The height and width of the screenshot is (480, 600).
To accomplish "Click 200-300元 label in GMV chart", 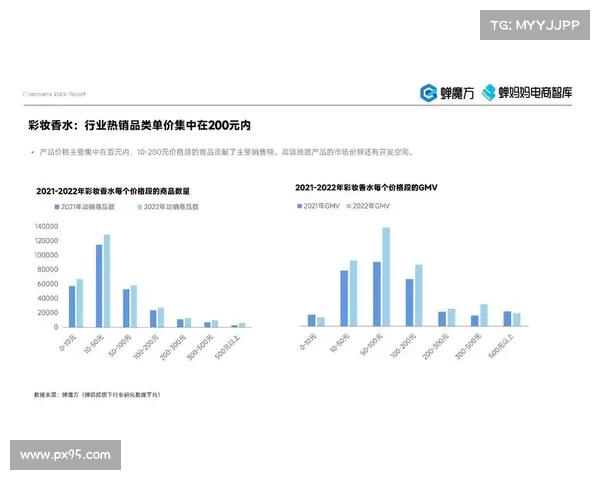I will point(436,346).
